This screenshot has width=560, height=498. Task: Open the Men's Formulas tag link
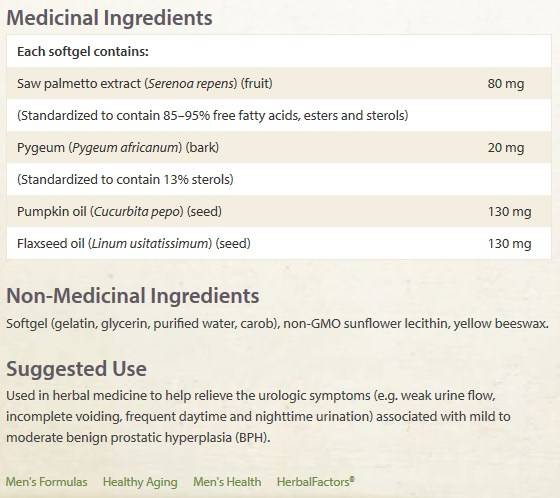46,482
